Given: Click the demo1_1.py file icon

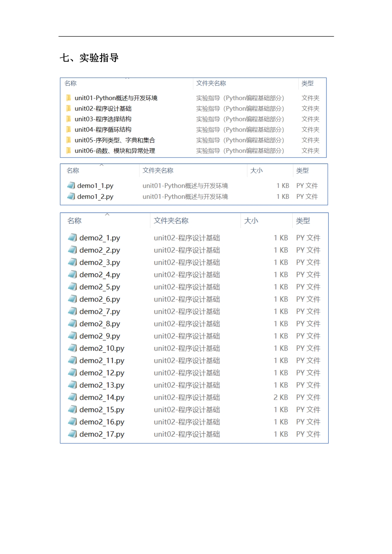Looking at the screenshot, I should 71,186.
